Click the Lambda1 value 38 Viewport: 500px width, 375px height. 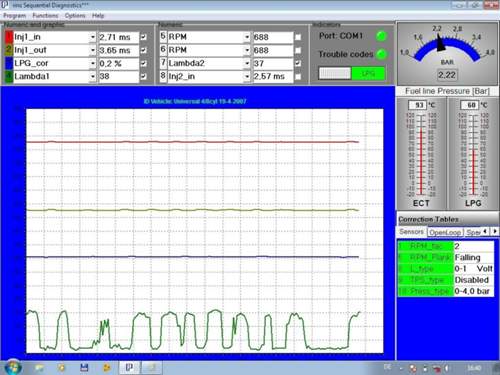pyautogui.click(x=119, y=76)
